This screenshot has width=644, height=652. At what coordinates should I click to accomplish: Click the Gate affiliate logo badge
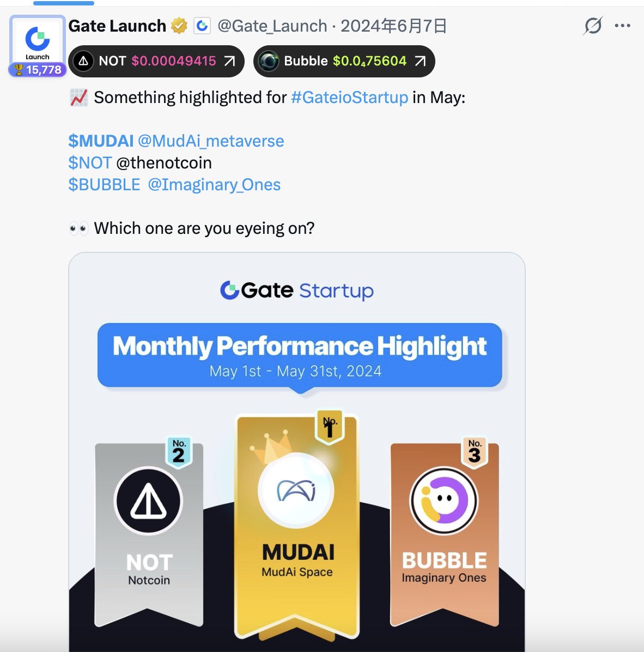coord(202,26)
